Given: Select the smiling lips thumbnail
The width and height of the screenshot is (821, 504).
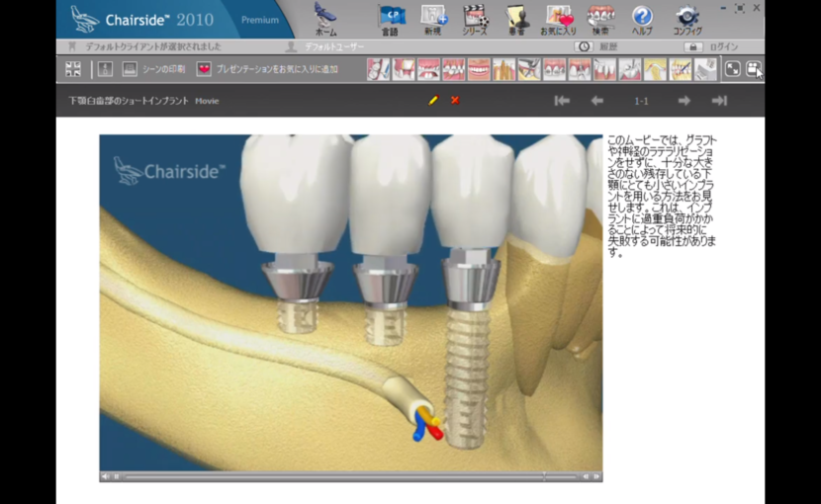Looking at the screenshot, I should (x=479, y=69).
